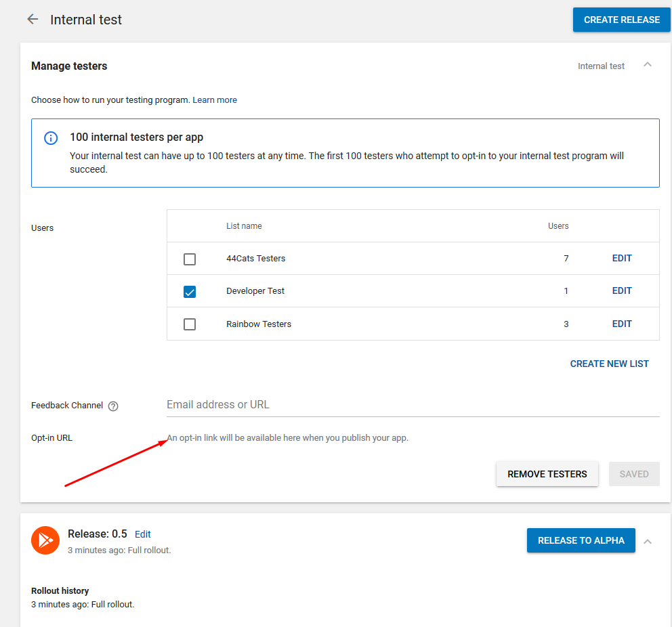Edit the Developer Test list
The height and width of the screenshot is (627, 672).
click(621, 290)
